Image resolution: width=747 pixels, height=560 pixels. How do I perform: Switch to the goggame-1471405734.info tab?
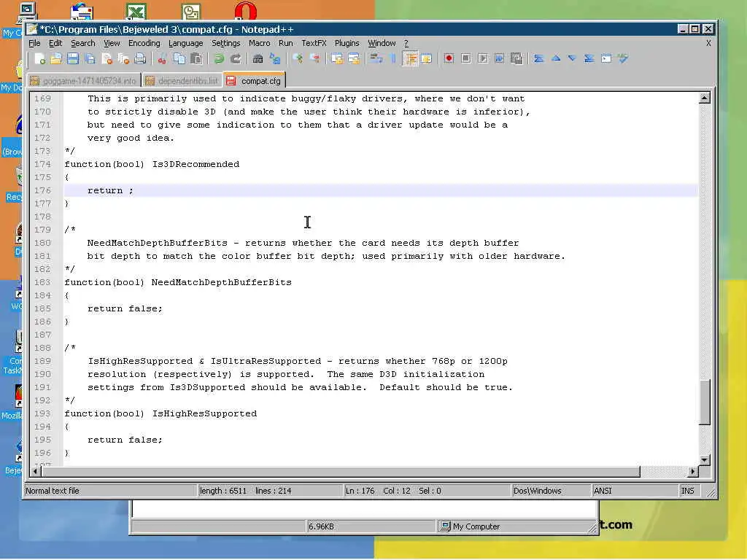(84, 81)
